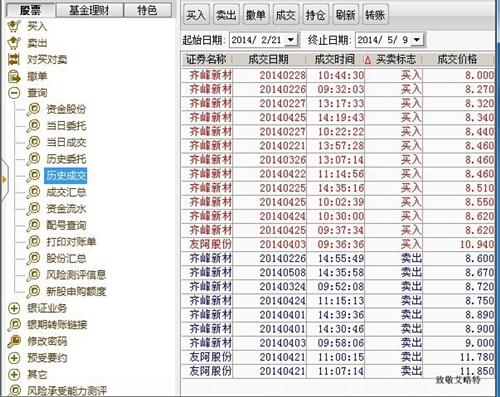
Task: Click magnifier icon next to 打印对账单
Action: coord(33,242)
